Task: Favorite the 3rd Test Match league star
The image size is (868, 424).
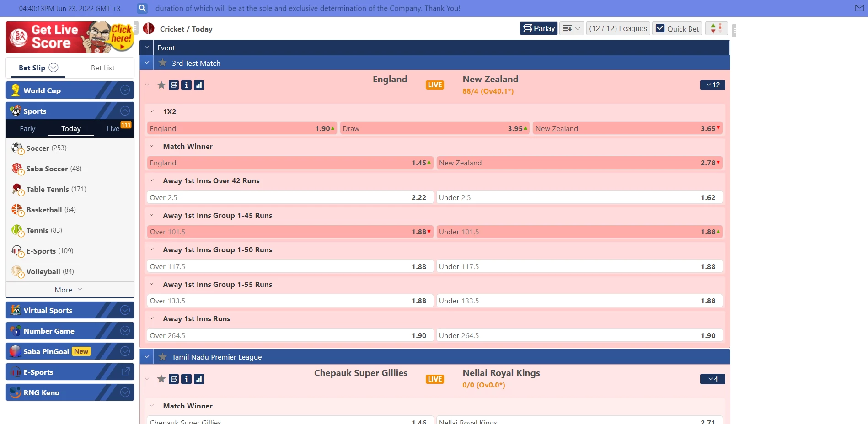Action: 162,63
